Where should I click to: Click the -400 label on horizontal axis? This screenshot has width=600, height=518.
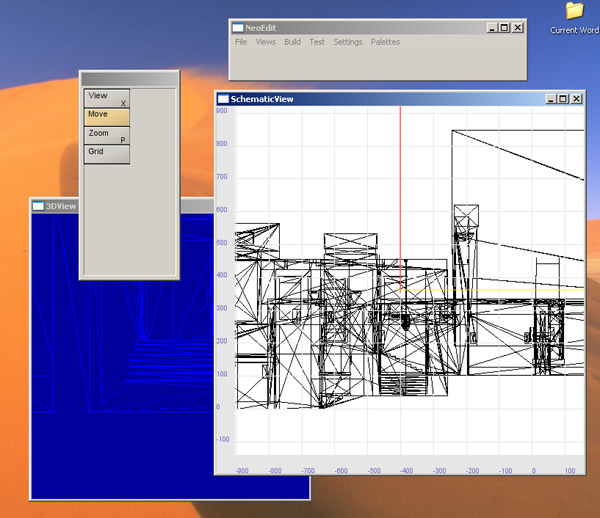click(406, 471)
